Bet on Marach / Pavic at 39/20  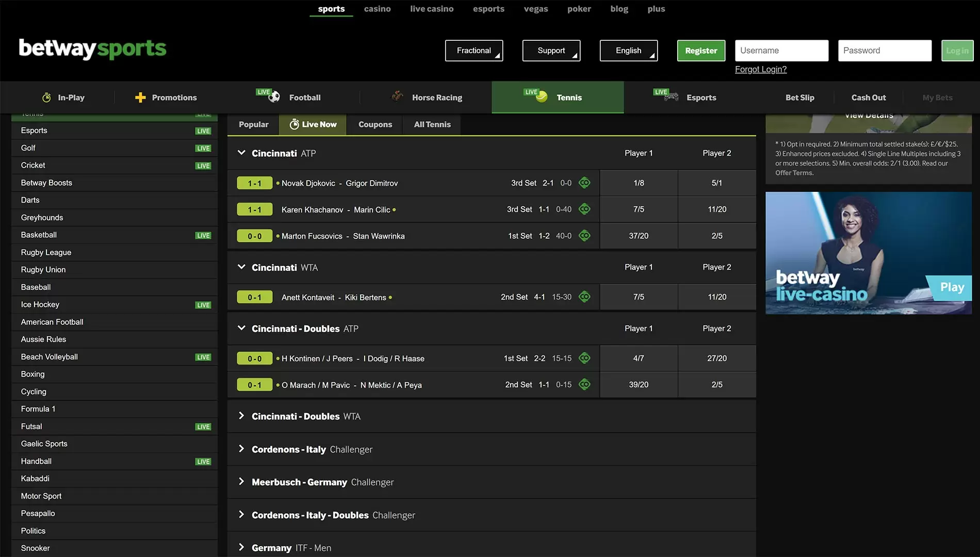click(639, 384)
